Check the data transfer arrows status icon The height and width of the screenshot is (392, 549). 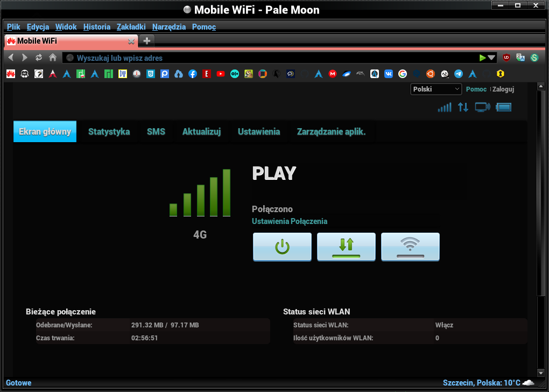pos(463,107)
